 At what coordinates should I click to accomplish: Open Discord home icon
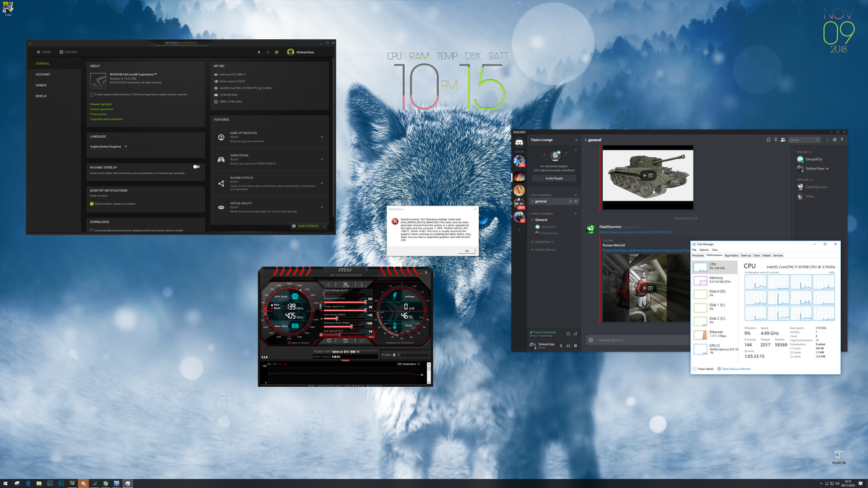519,142
